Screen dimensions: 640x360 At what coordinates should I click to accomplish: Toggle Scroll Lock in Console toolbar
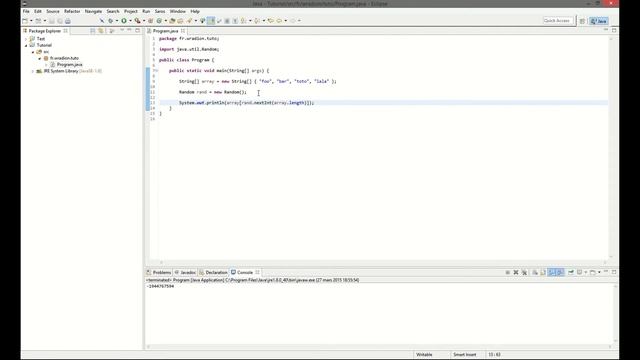coord(543,272)
